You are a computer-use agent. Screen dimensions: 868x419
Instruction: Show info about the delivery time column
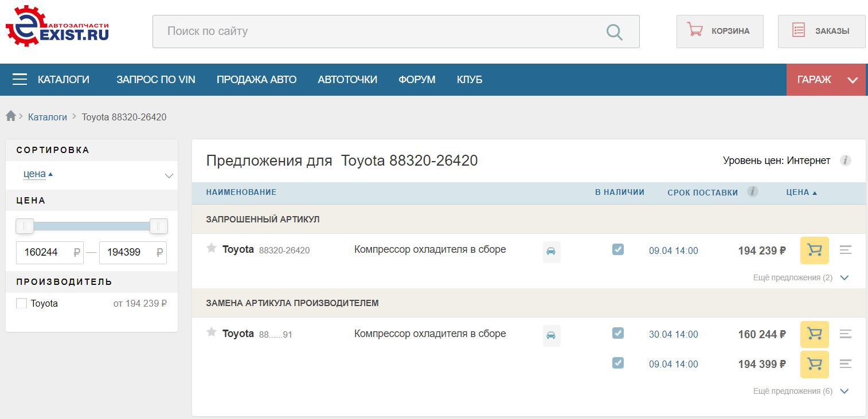(753, 191)
